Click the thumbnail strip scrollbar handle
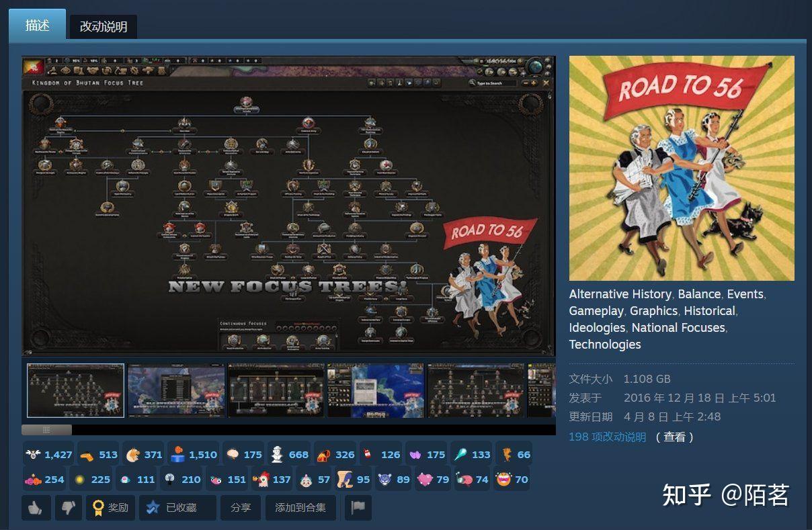 (46, 430)
